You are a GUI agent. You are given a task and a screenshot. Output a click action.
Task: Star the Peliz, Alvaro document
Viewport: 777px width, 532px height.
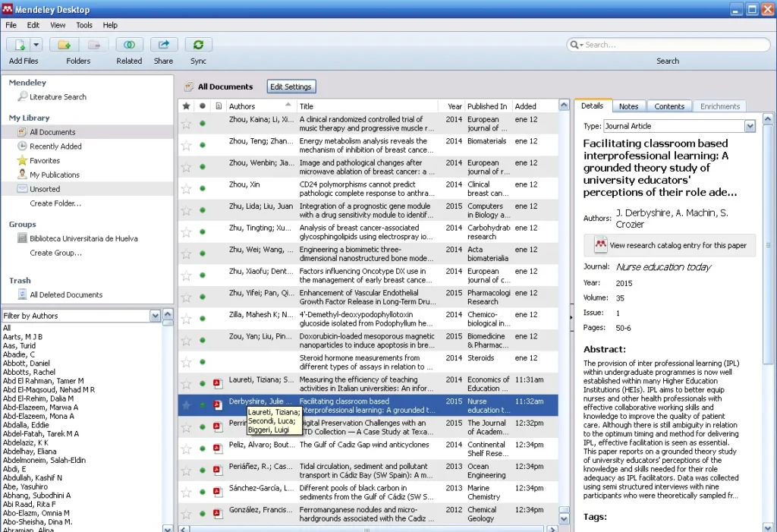pyautogui.click(x=187, y=449)
